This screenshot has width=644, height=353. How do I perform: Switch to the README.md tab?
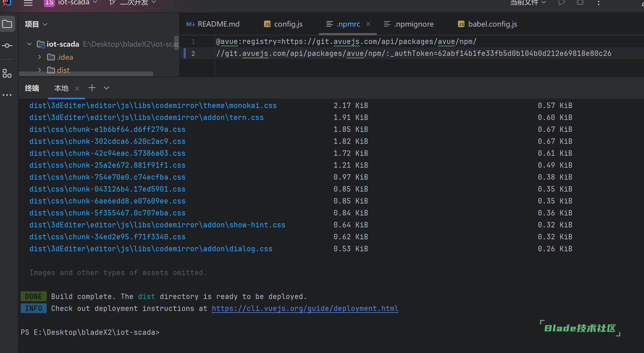[213, 24]
